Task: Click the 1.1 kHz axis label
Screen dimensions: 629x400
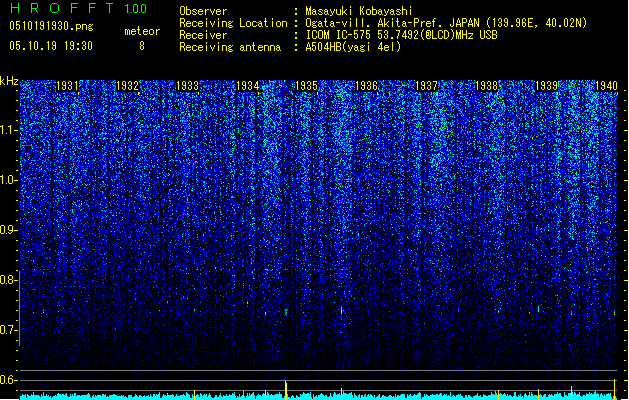Action: [x=8, y=130]
